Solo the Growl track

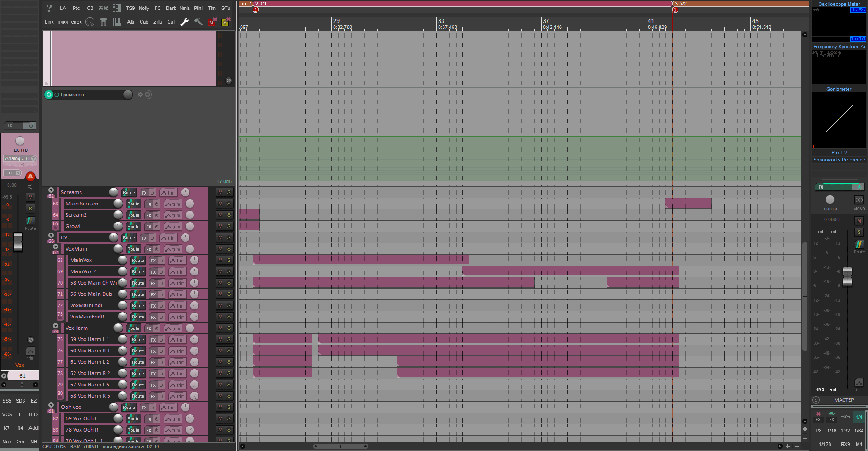(229, 226)
